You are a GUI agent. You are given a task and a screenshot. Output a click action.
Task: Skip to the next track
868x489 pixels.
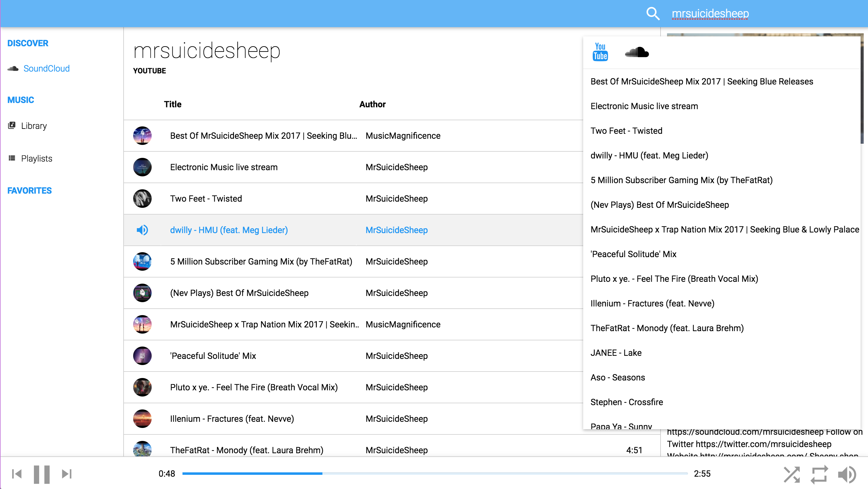[x=67, y=474]
